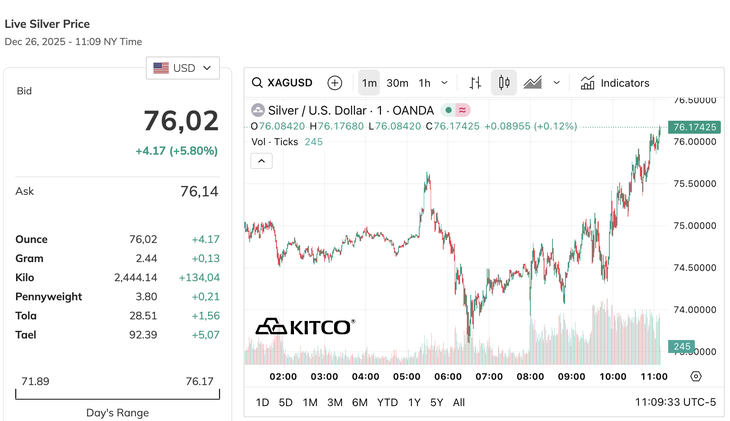
Task: Click the add/compare symbol plus icon
Action: 334,83
